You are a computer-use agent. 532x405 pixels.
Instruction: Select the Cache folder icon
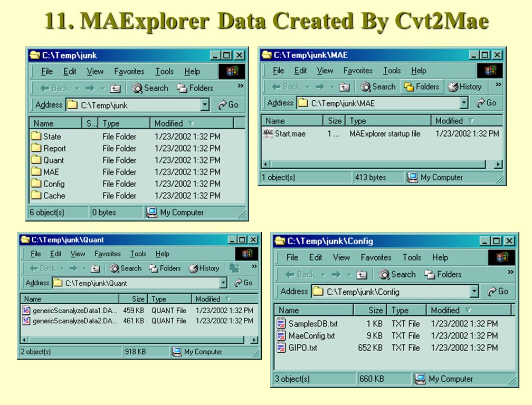(x=36, y=195)
